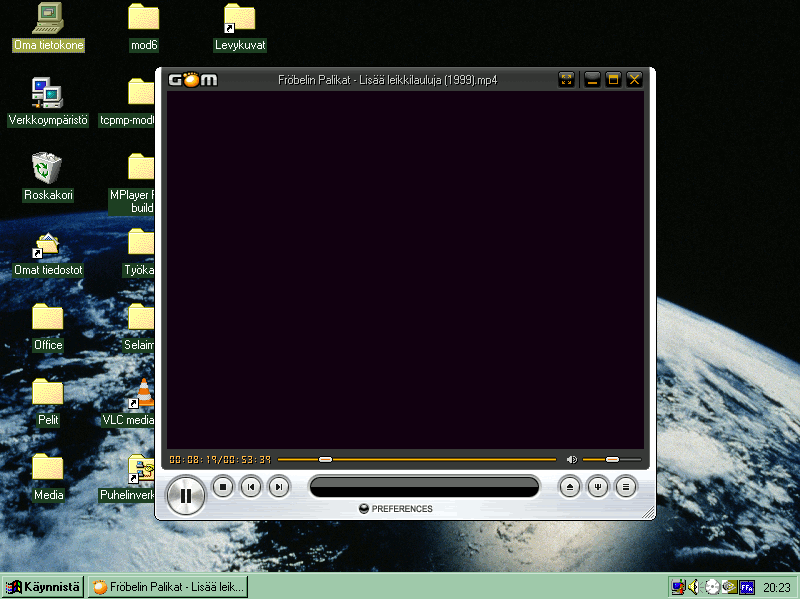The width and height of the screenshot is (801, 599).
Task: Click the volume slider handle
Action: click(612, 460)
